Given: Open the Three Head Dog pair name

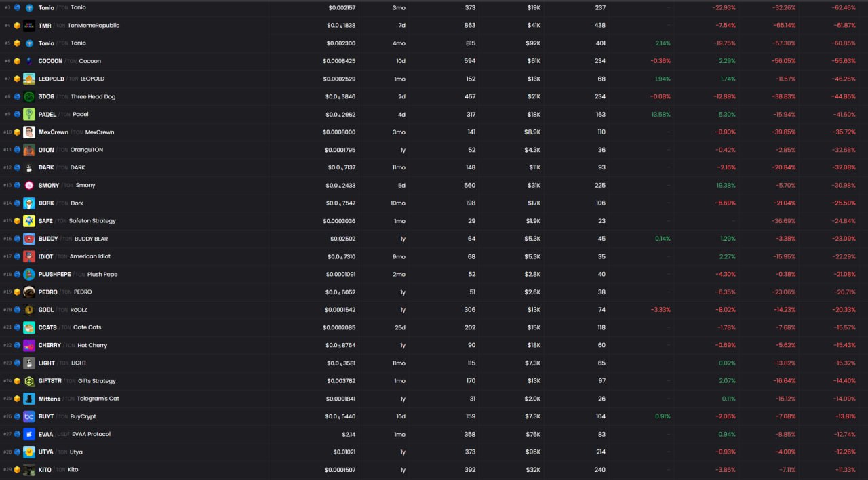Looking at the screenshot, I should coord(93,96).
